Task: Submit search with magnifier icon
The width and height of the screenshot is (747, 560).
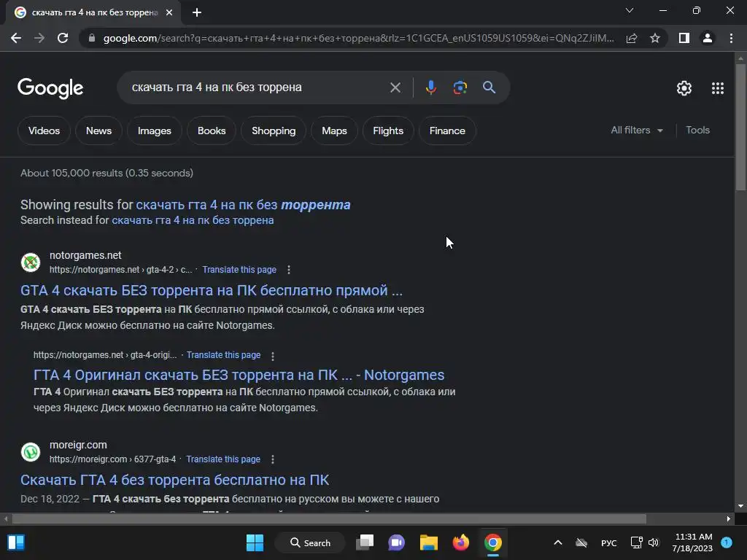Action: click(489, 87)
